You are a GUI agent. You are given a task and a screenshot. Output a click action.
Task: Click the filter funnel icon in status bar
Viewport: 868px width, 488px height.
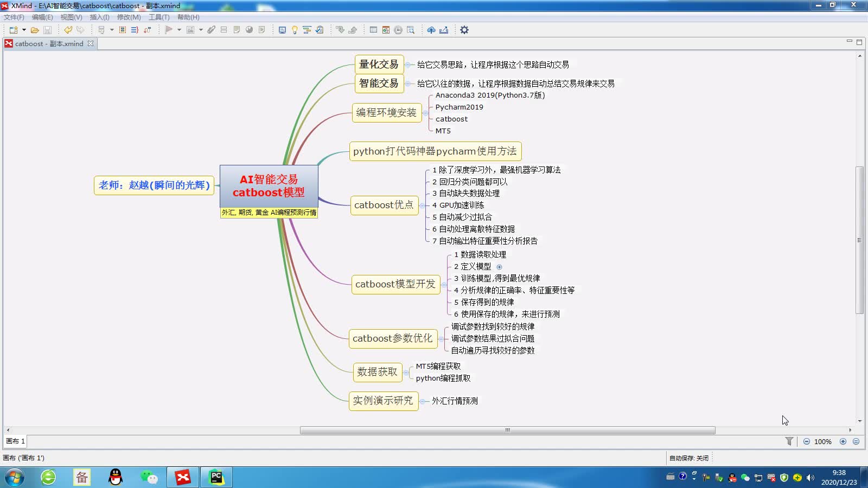789,441
